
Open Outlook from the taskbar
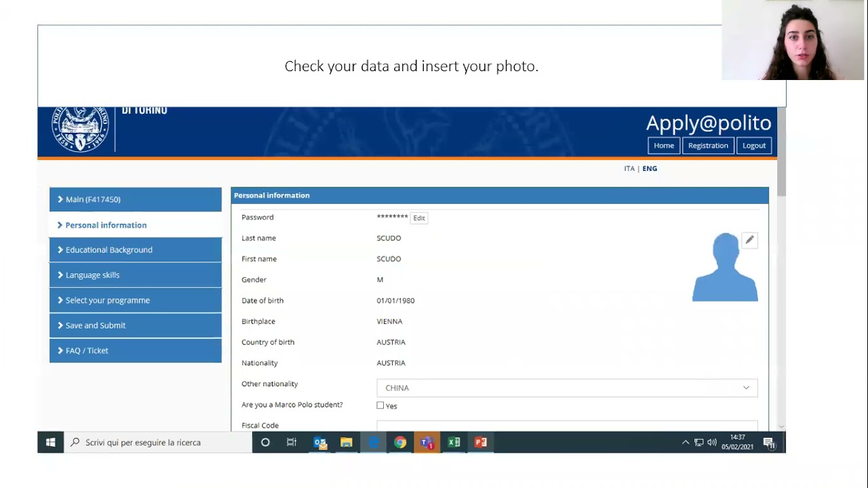tap(320, 443)
